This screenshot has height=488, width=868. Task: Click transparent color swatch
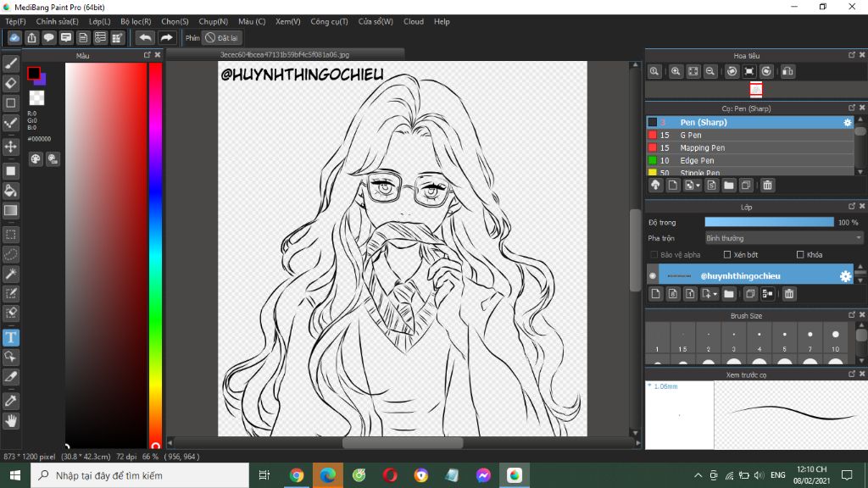[x=36, y=98]
